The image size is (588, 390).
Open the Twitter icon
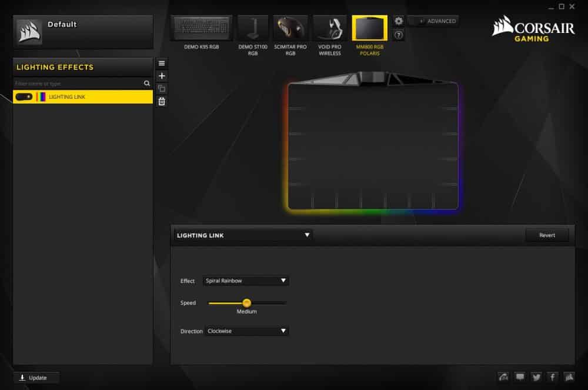(536, 377)
